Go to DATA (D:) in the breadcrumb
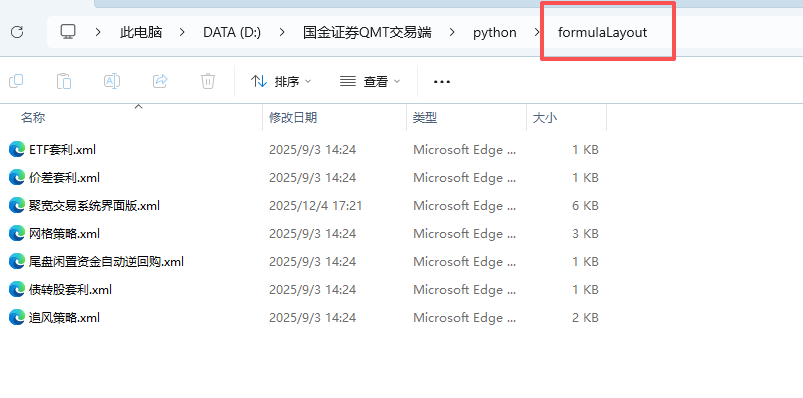 (x=232, y=32)
